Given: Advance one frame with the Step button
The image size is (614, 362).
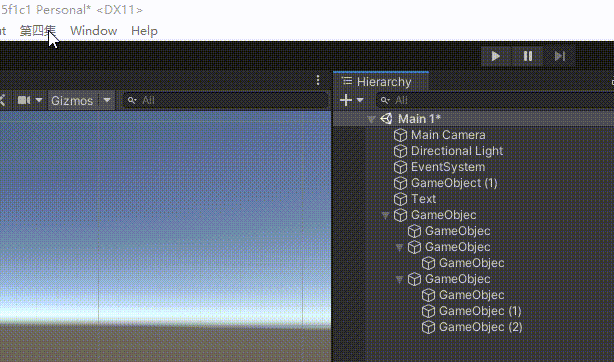Looking at the screenshot, I should (560, 56).
